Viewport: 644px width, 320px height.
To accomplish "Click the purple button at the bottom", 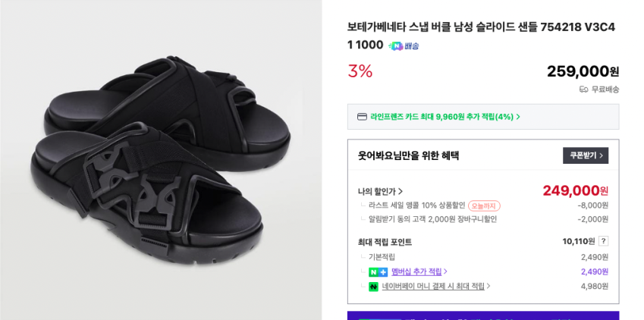I will [482, 315].
